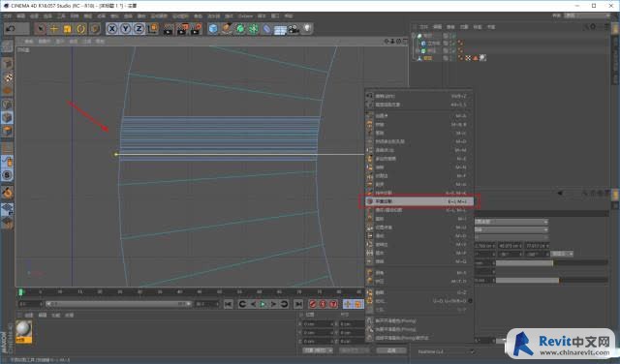The image size is (620, 364).
Task: Open the second attribute dropdown
Action: (511, 229)
